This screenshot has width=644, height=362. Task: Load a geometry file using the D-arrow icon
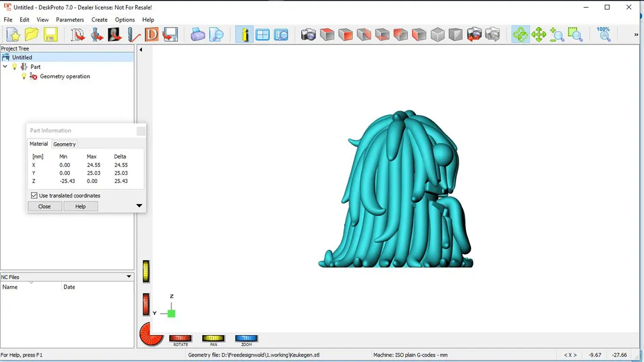click(x=78, y=35)
